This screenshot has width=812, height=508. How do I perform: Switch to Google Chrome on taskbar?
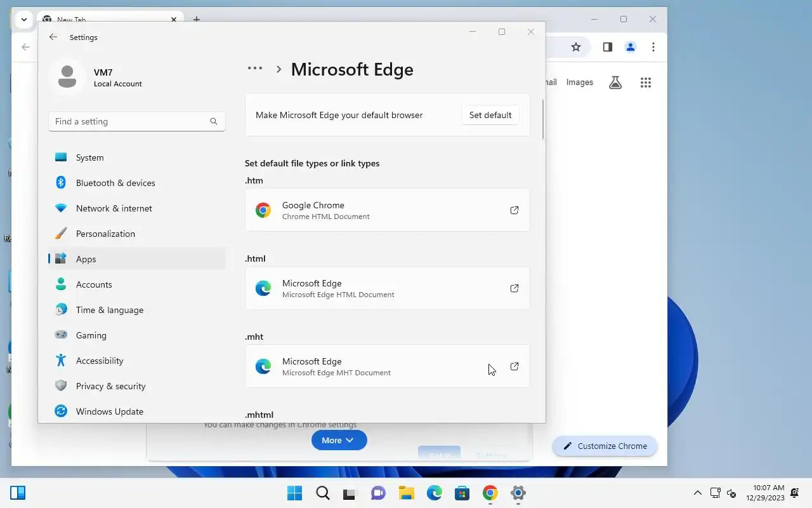pos(490,493)
